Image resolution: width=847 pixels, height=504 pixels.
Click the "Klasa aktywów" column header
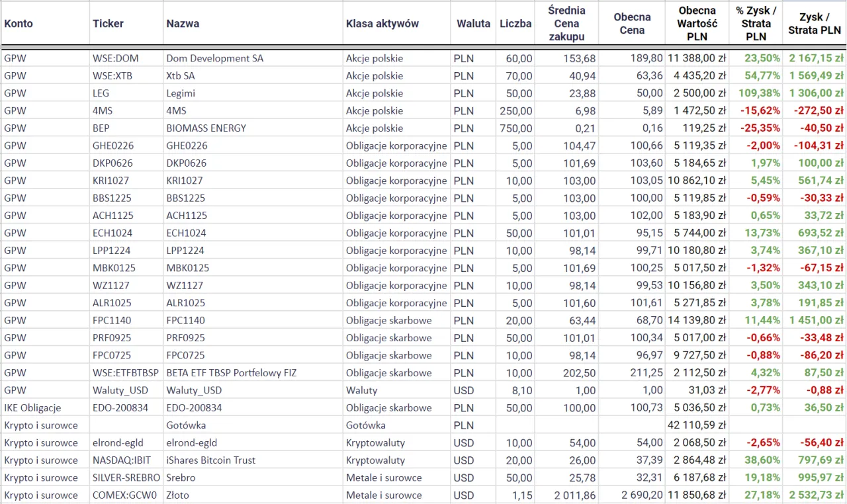(382, 24)
